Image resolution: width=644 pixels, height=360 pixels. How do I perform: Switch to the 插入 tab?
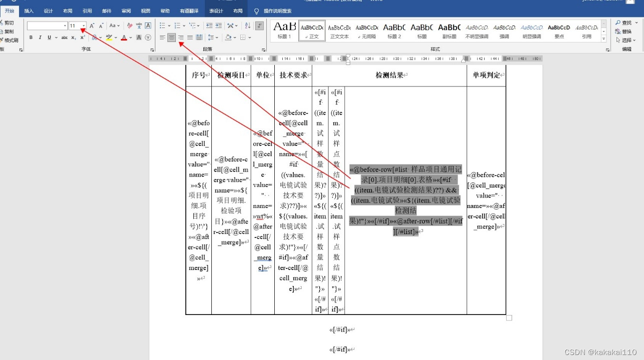(x=29, y=10)
